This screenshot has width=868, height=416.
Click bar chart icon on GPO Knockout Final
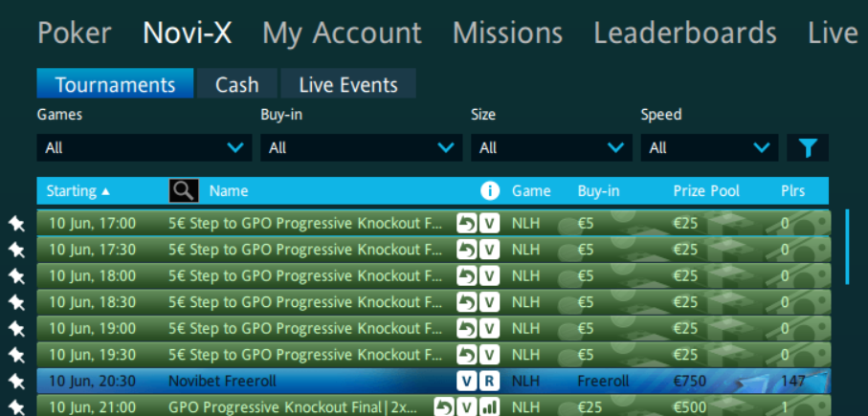[x=489, y=407]
